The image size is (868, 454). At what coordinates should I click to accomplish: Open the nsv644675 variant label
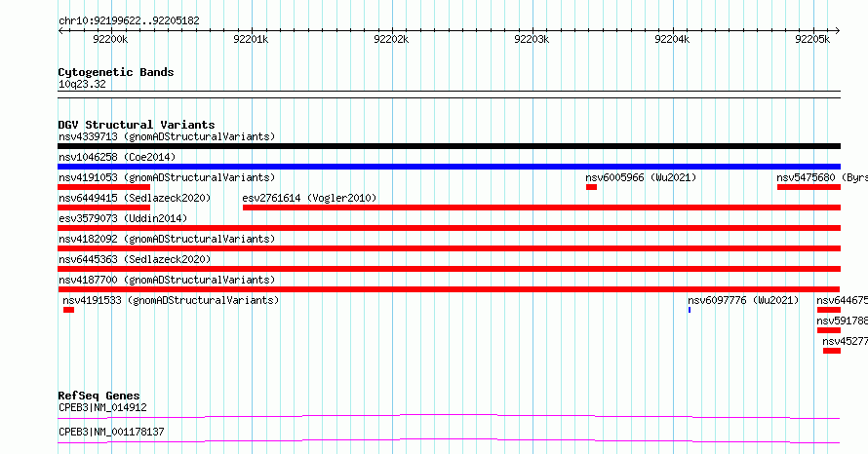click(x=842, y=300)
